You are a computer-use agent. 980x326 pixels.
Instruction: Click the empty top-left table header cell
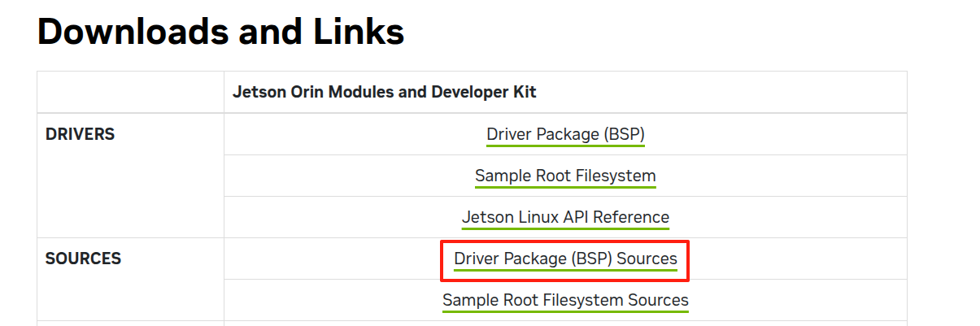pos(130,92)
